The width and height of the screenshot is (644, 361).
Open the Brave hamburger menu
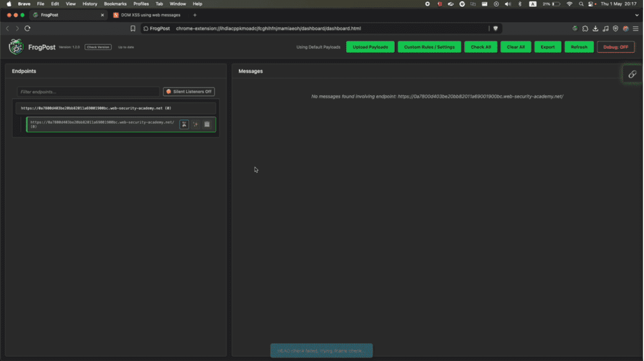[636, 29]
